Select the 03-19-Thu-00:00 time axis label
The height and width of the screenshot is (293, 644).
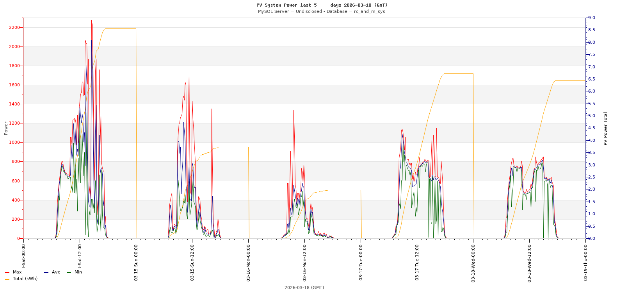[x=586, y=262]
